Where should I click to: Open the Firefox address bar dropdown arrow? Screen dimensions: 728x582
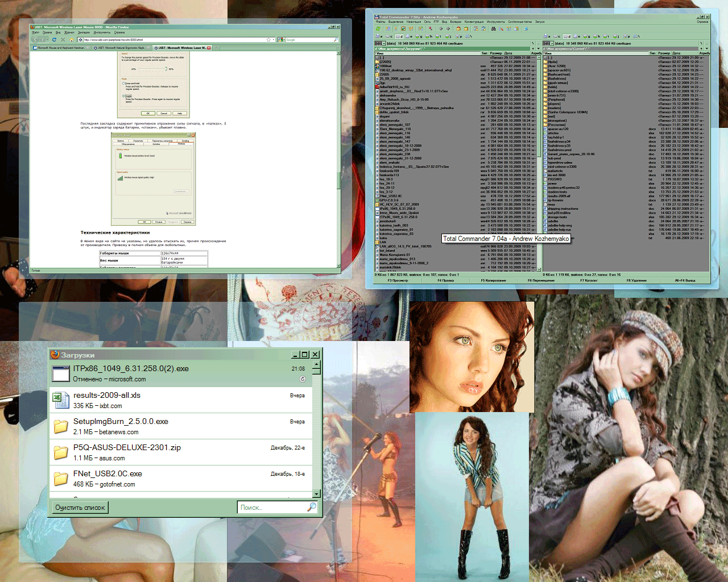pyautogui.click(x=274, y=40)
